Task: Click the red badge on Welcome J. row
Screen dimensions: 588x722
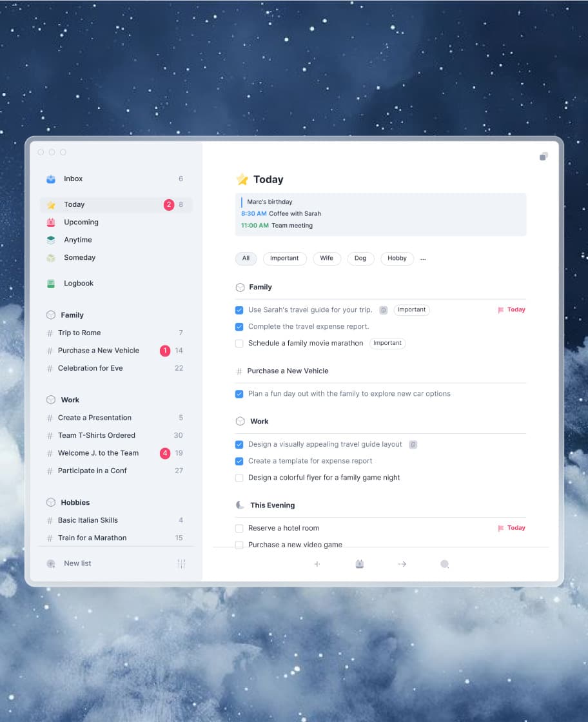Action: point(165,453)
